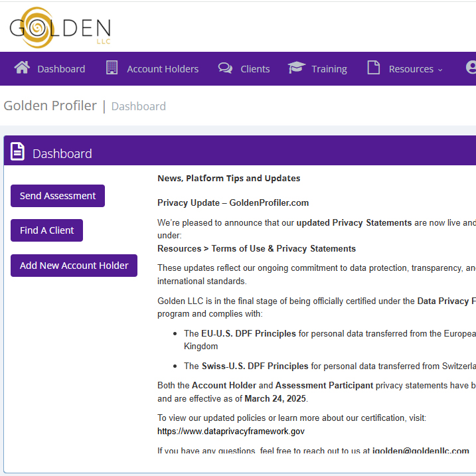Click Add New Account Holder button
476x476 pixels.
(74, 266)
